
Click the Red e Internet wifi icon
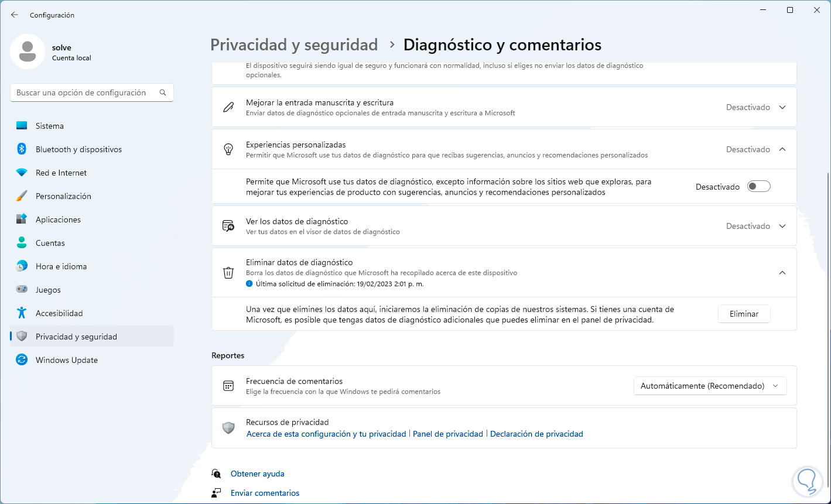pyautogui.click(x=22, y=173)
